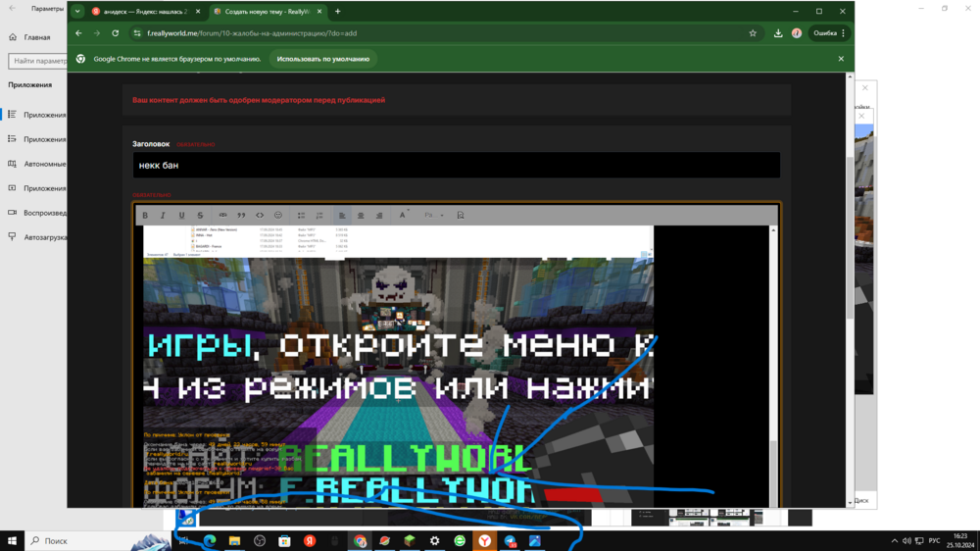
Task: Center-align the editor text
Action: click(x=361, y=215)
